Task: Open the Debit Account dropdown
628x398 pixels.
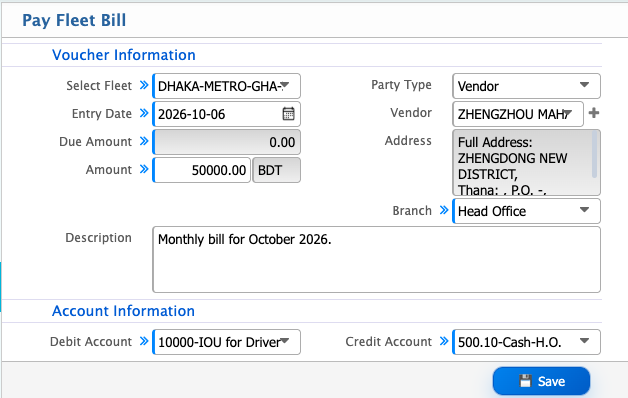Action: point(226,342)
